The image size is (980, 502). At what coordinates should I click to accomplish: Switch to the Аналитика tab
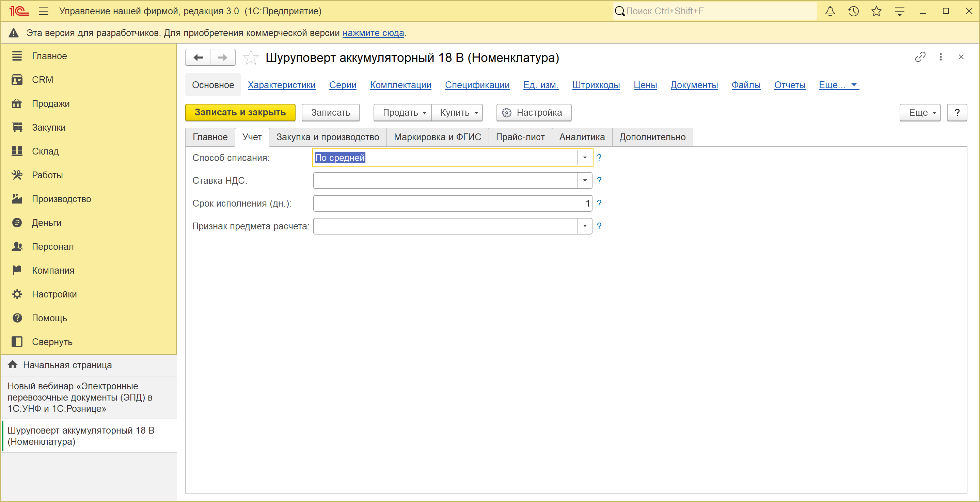(582, 137)
